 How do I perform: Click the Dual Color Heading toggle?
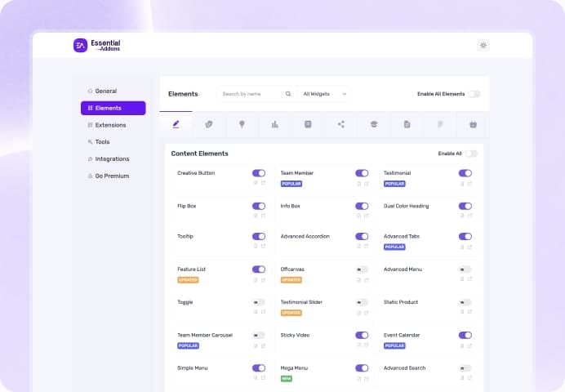click(465, 206)
